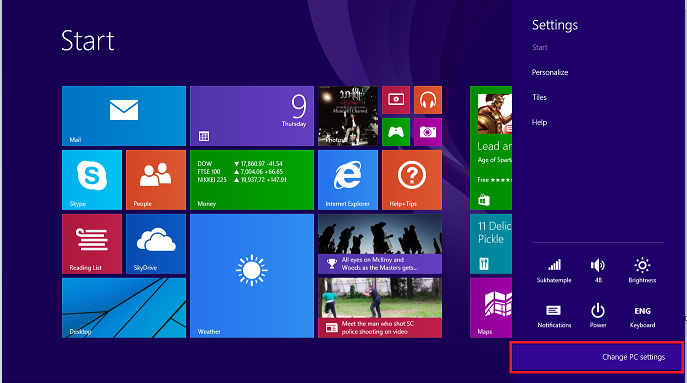
Task: Click the "NIKKEI 225" index text
Action: coord(212,180)
